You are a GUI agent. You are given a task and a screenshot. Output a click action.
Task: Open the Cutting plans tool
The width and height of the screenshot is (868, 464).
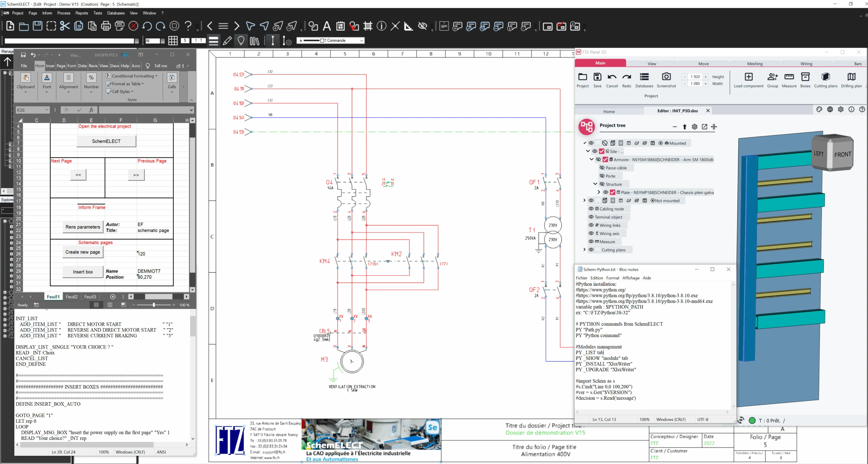coord(825,77)
